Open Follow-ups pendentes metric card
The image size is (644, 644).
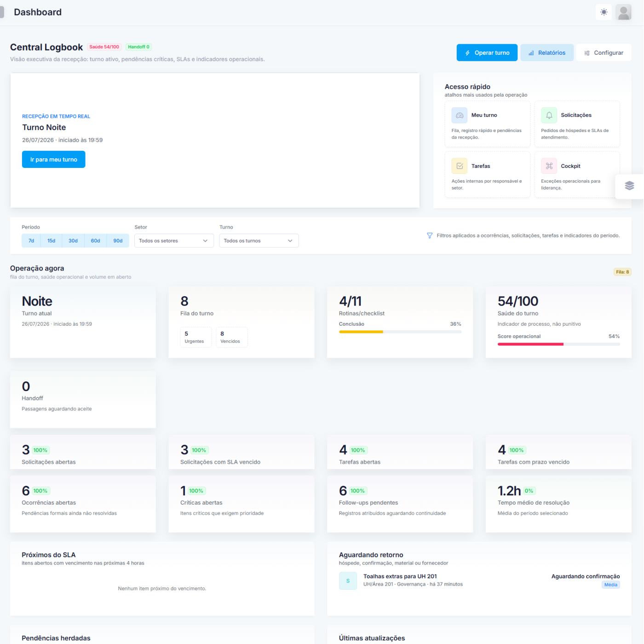(400, 505)
